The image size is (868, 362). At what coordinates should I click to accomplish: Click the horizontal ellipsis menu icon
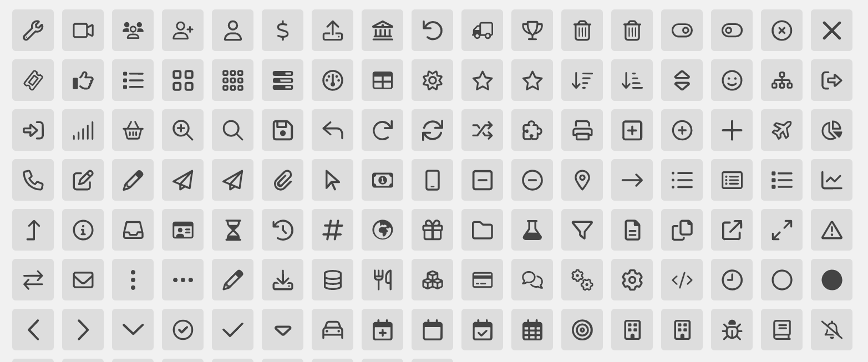183,280
